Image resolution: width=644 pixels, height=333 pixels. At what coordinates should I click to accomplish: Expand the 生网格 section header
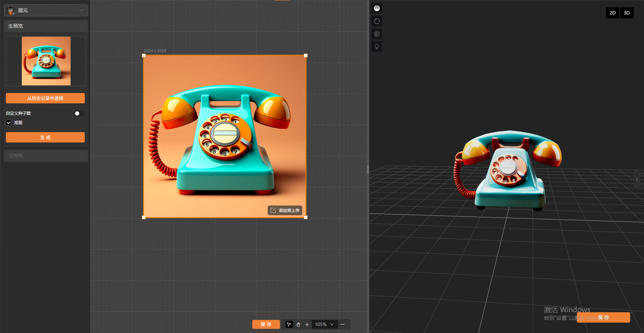click(x=46, y=156)
